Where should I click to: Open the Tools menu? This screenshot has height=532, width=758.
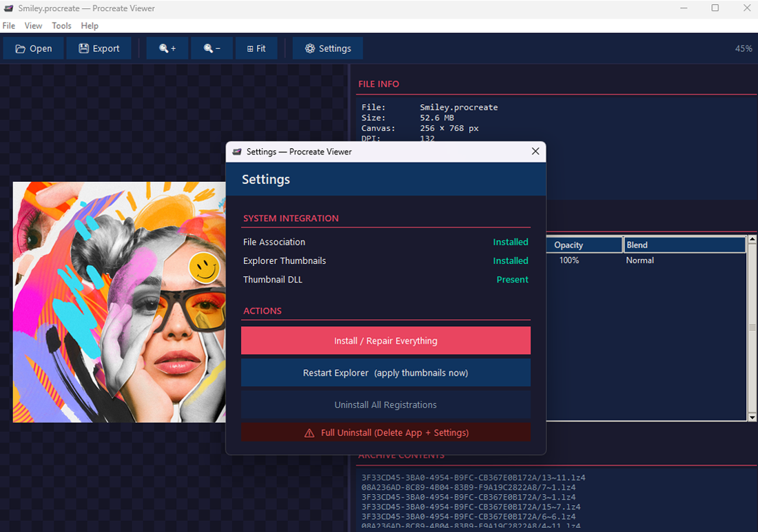pos(61,25)
